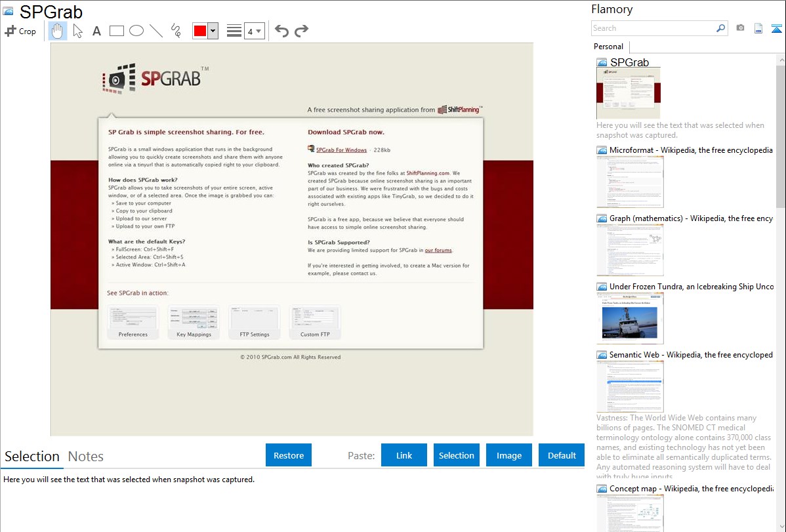Click the Flamory list scrollbar thumb
Screen dimensions: 786x532
[x=781, y=136]
